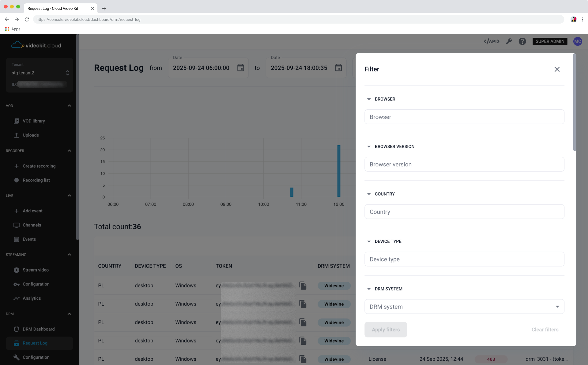588x365 pixels.
Task: Open the help question mark icon
Action: pos(522,41)
